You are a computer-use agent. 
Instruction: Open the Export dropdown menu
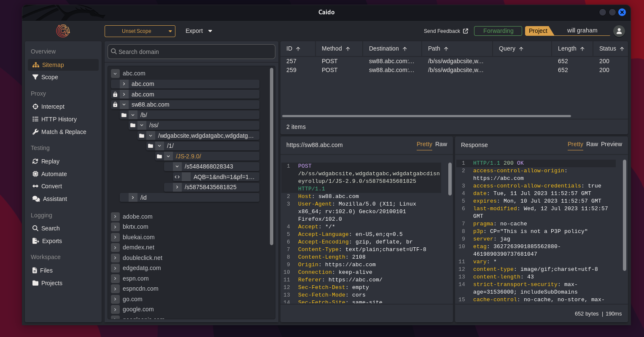199,31
